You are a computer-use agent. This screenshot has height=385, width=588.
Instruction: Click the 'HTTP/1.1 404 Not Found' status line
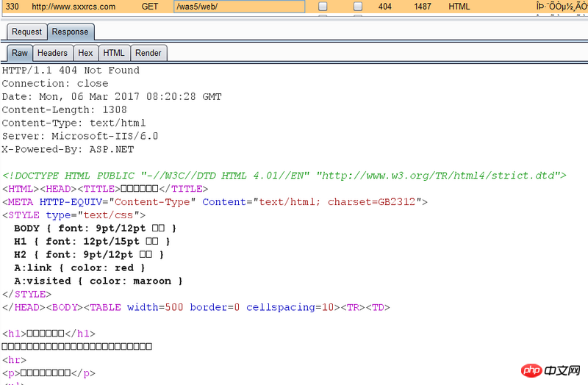[x=71, y=71]
